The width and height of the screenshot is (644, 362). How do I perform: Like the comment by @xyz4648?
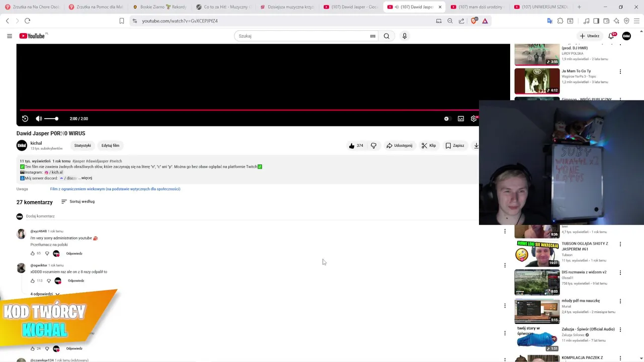33,253
